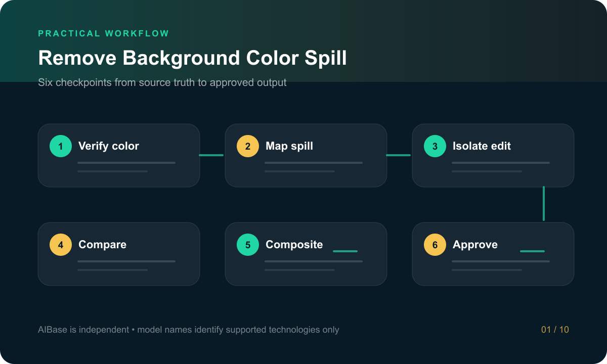Select the Compare card title
This screenshot has width=607, height=364.
(102, 245)
